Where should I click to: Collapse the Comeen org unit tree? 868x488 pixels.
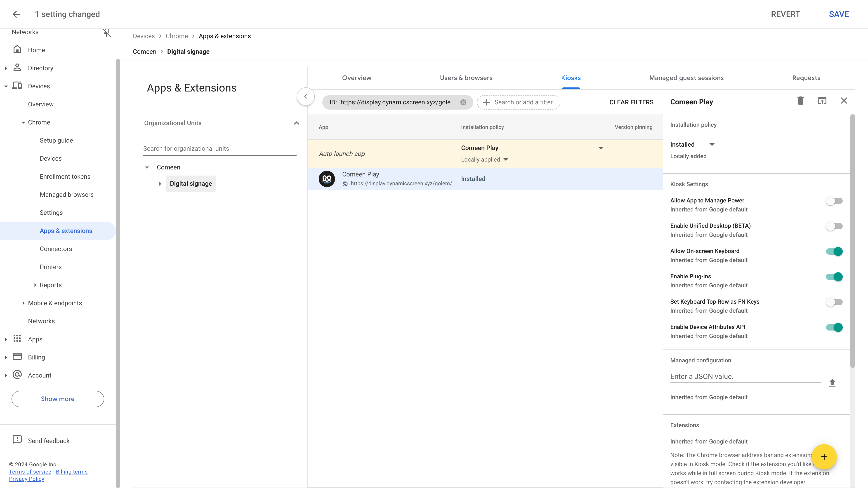147,167
